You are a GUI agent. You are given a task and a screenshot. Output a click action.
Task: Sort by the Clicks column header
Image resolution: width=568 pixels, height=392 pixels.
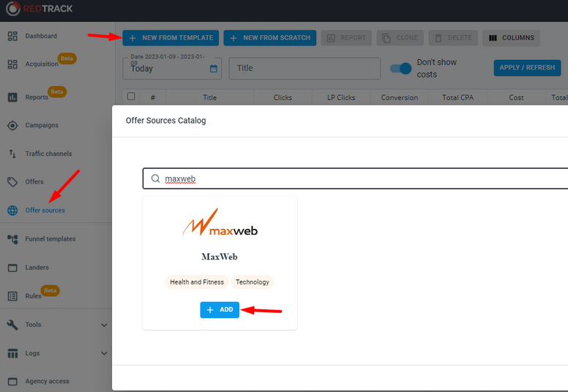tap(283, 97)
